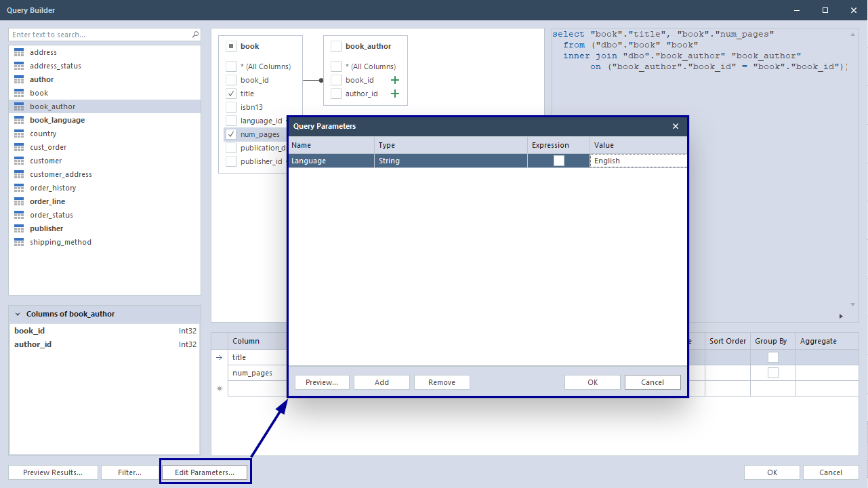Uncheck the title column checkbox

point(231,94)
